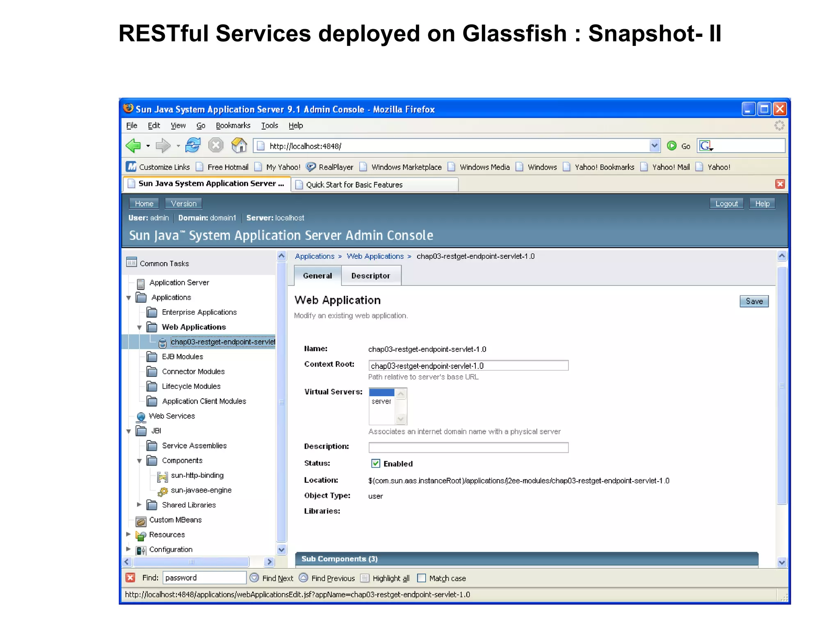Click the Application Server node icon
This screenshot has height=630, width=840.
click(x=141, y=284)
